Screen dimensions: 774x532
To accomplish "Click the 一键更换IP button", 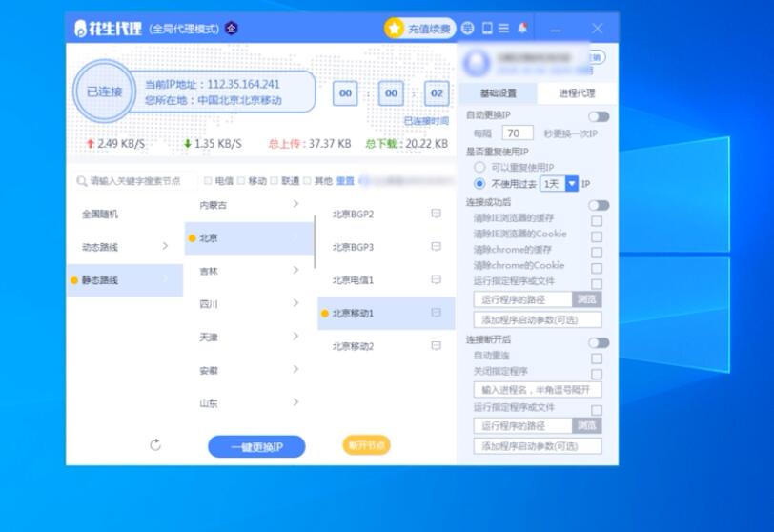I will (256, 446).
